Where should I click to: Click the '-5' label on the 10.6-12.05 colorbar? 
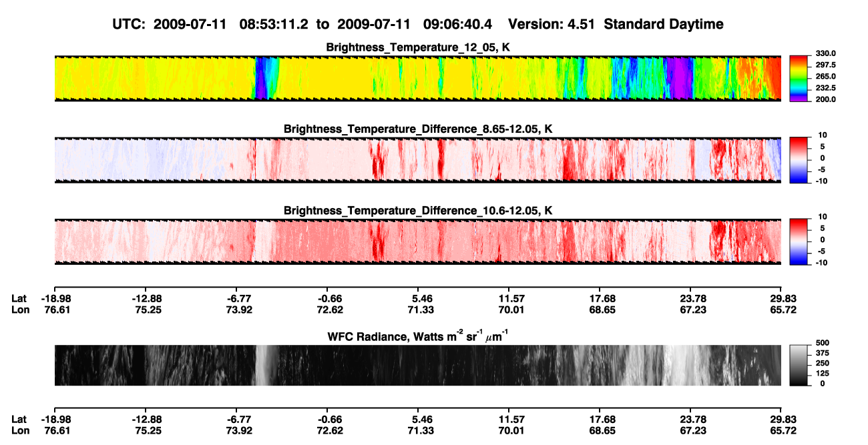tap(822, 250)
